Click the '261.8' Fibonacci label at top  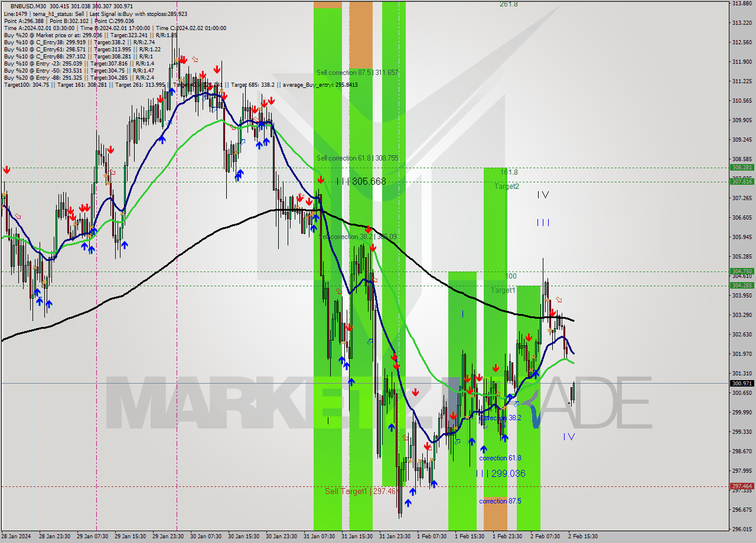[x=509, y=4]
